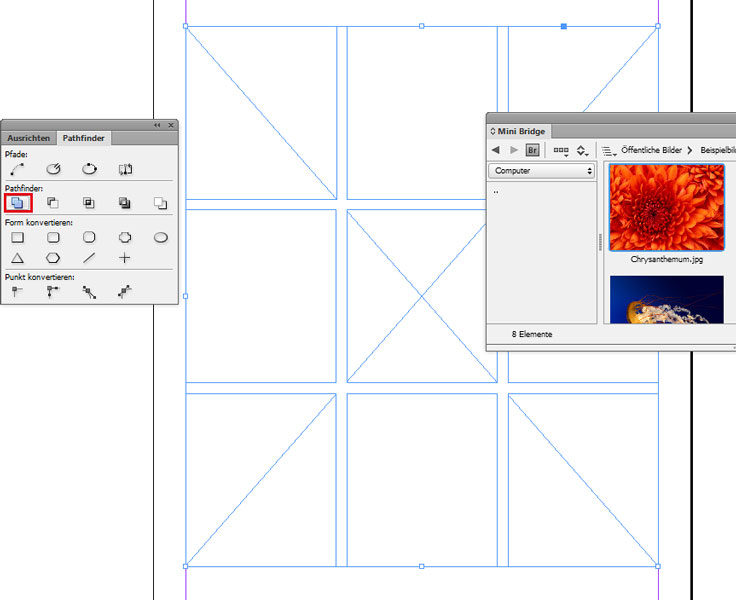This screenshot has height=600, width=736.
Task: Open the sort order dropdown in Mini Bridge
Action: click(x=582, y=150)
